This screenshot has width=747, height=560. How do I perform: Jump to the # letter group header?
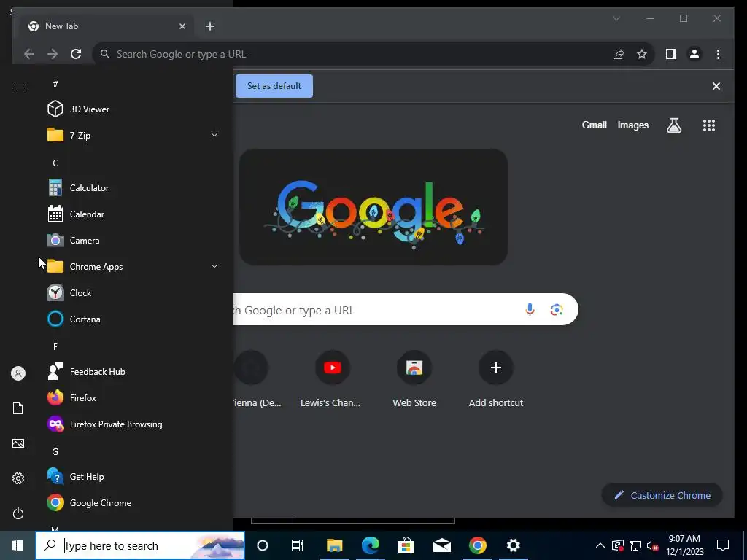pyautogui.click(x=55, y=84)
